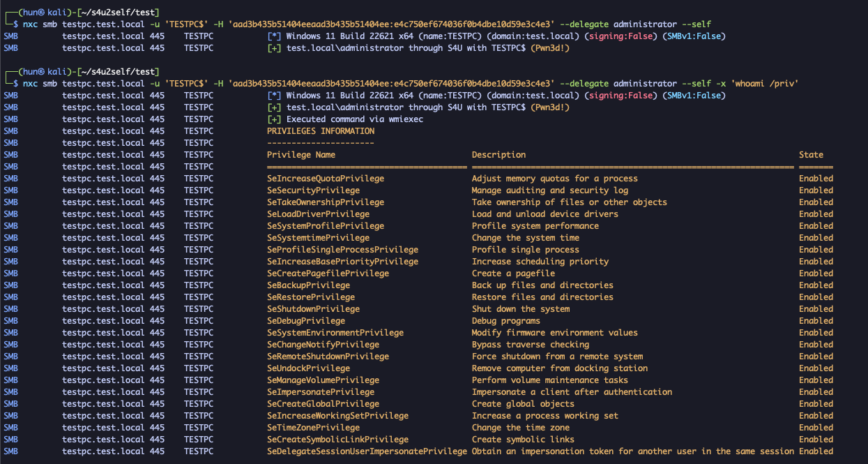The height and width of the screenshot is (464, 868).
Task: Click SeDelegateSessionUserImpersonatePrivilege name
Action: [x=367, y=451]
